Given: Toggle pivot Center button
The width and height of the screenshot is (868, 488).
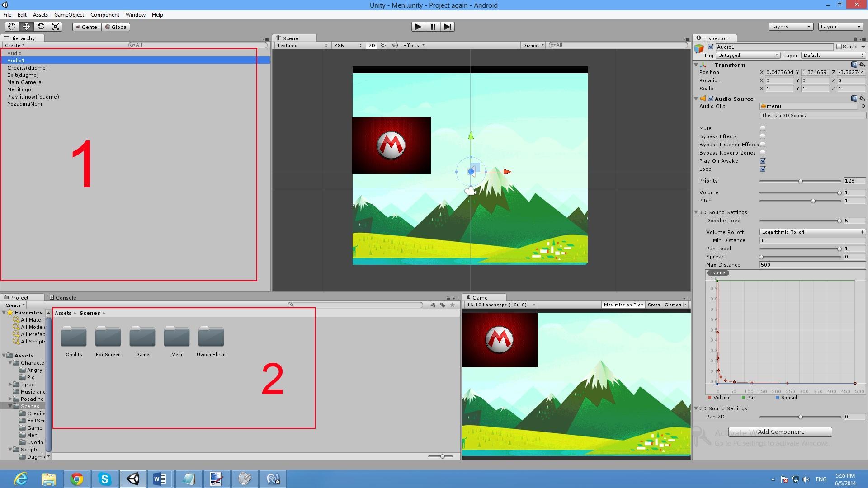Looking at the screenshot, I should (x=87, y=27).
